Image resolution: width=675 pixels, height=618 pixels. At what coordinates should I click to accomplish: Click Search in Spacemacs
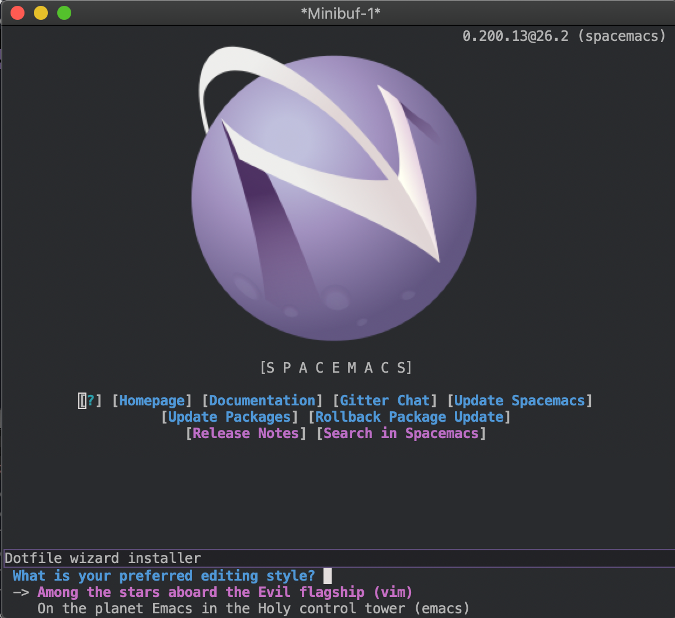(401, 433)
